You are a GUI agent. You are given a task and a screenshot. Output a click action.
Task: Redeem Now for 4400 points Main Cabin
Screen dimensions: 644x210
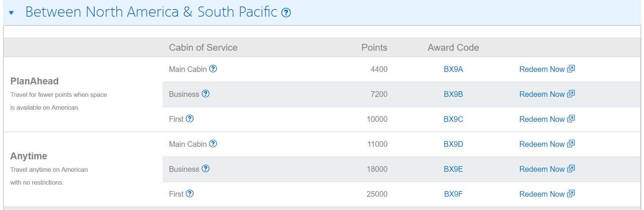[x=546, y=69]
